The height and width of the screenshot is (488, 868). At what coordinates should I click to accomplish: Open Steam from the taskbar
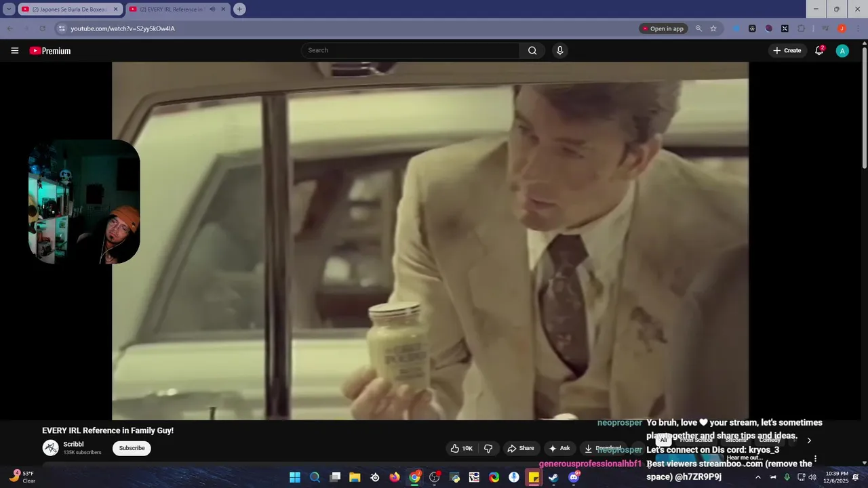tap(553, 477)
